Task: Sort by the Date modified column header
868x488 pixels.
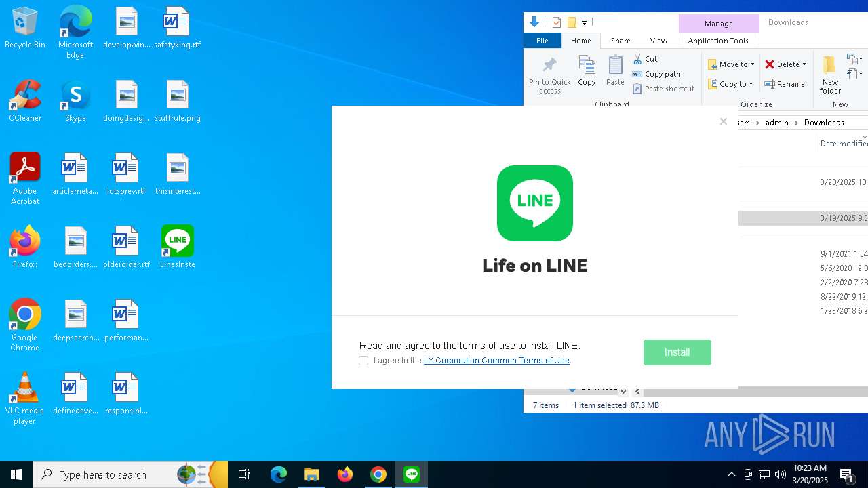Action: point(843,144)
